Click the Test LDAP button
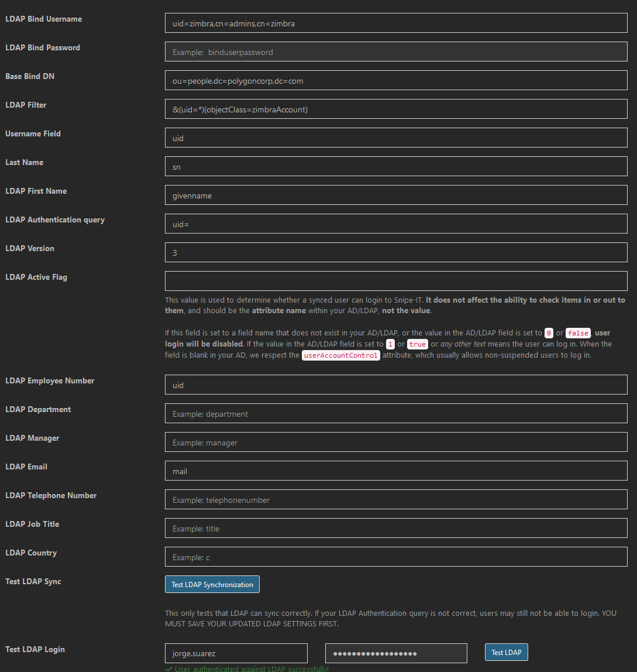This screenshot has height=672, width=637. point(506,652)
